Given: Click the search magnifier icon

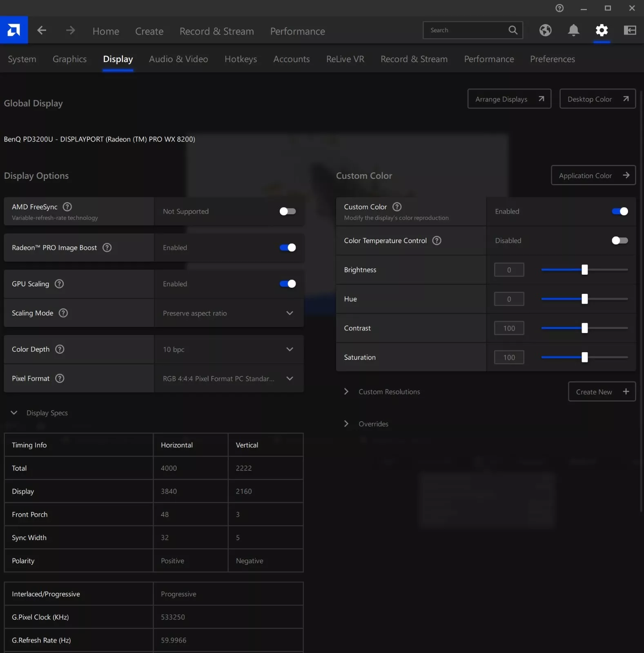Looking at the screenshot, I should point(513,30).
